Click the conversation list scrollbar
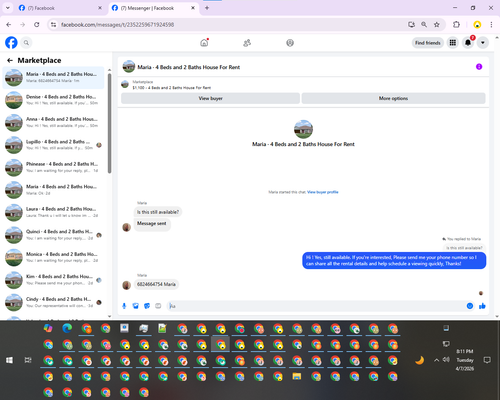Viewport: 500px width, 400px height. point(109,124)
